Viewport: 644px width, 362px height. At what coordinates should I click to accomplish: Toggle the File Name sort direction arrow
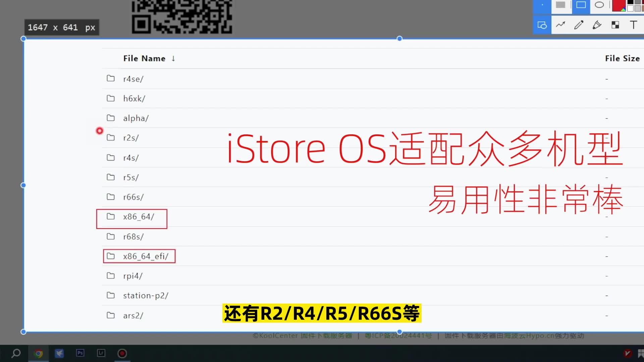pyautogui.click(x=173, y=58)
